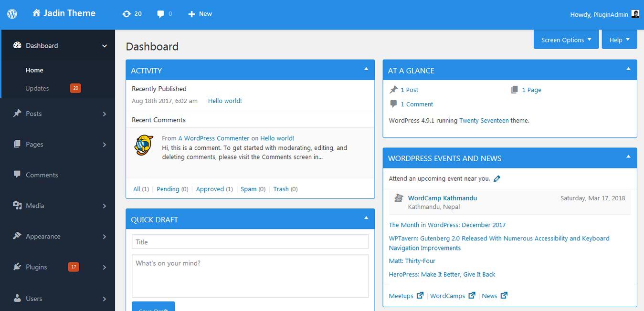This screenshot has height=311, width=644.
Task: Click the red 17 badge next to Plugins
Action: (74, 267)
